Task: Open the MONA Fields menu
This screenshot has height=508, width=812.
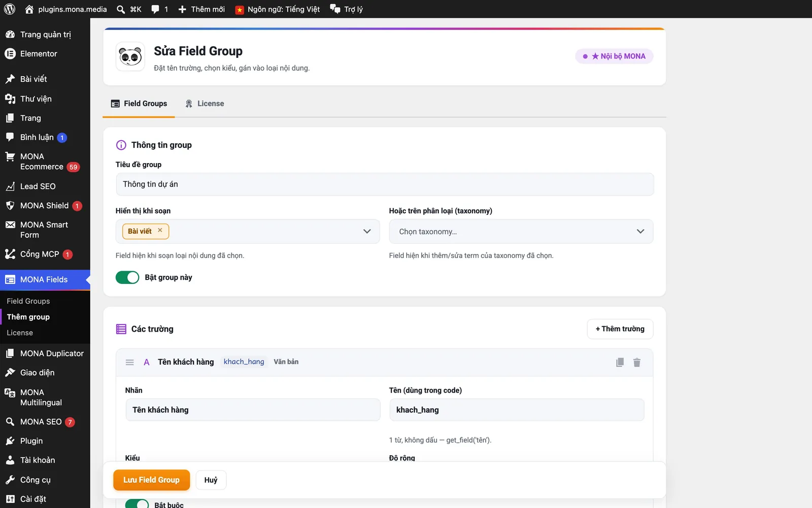Action: click(45, 279)
